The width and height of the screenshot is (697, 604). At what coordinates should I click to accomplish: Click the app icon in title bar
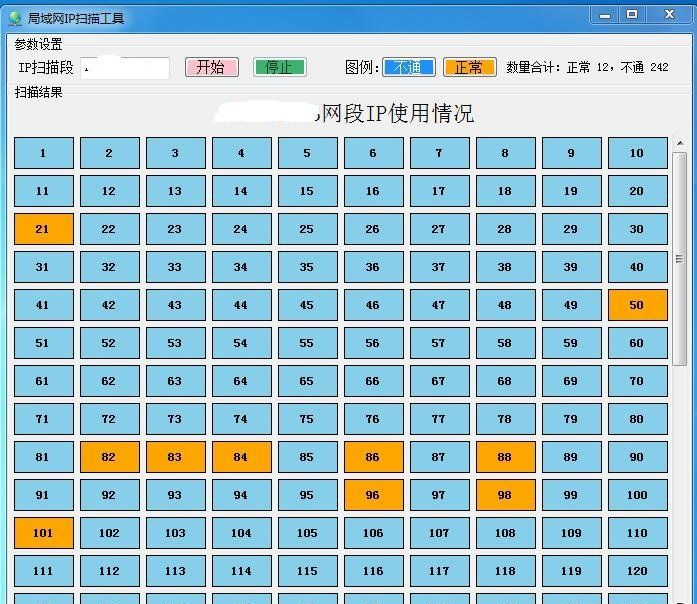15,17
